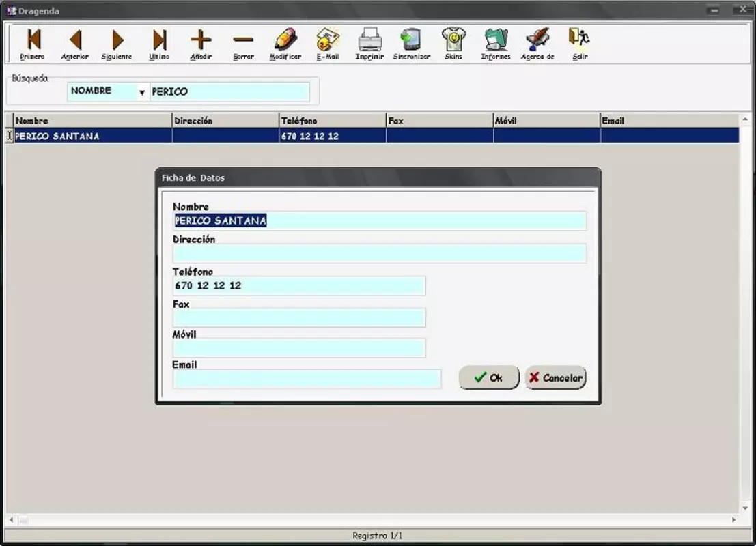Click the Teléfono field with 670 12 12 12
This screenshot has width=756, height=546.
point(299,286)
